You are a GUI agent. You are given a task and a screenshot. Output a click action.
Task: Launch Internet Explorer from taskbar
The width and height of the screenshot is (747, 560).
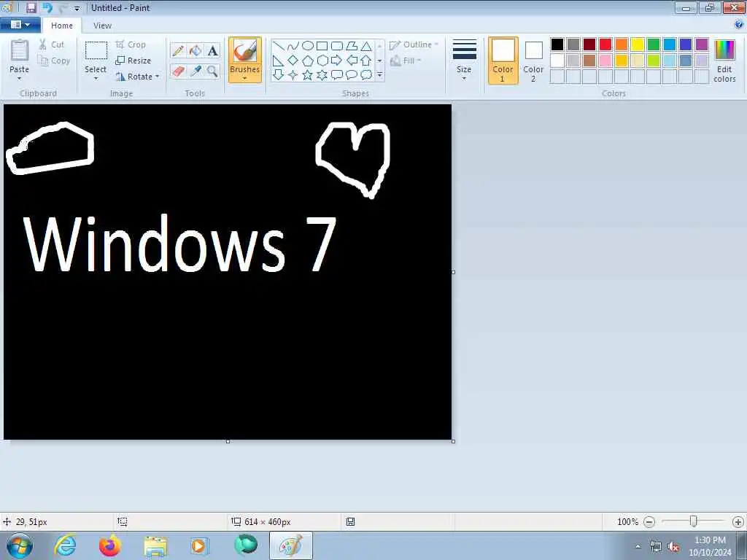click(x=65, y=545)
